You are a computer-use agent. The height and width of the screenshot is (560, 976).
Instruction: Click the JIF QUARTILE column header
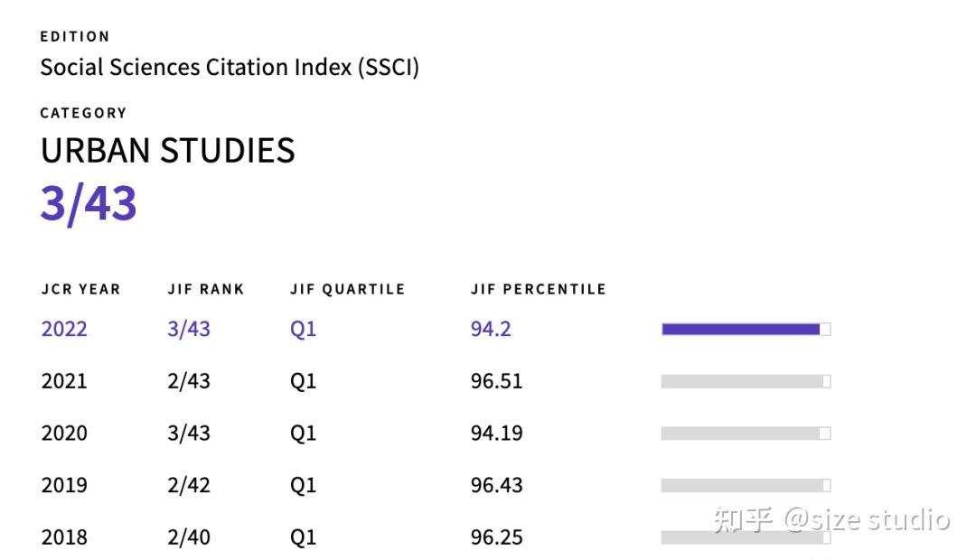[x=347, y=290]
